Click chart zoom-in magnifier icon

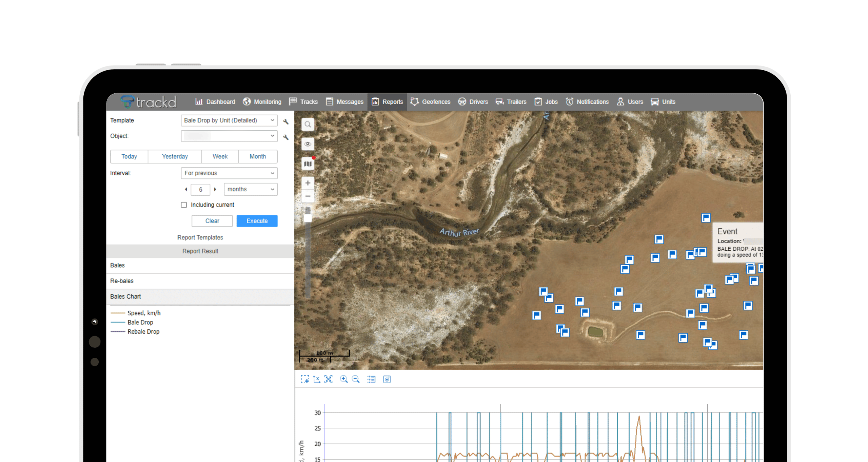343,379
